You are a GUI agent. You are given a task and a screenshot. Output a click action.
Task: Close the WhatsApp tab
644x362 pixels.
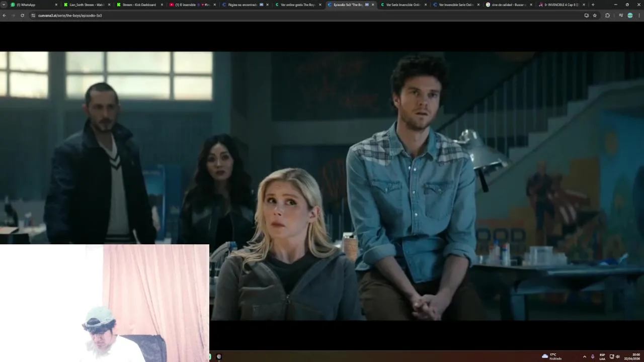click(x=56, y=5)
